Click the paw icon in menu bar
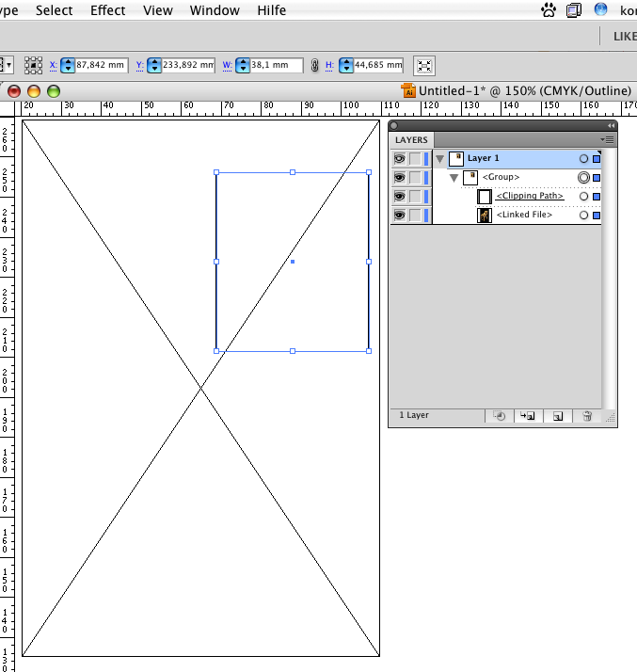 [x=549, y=10]
